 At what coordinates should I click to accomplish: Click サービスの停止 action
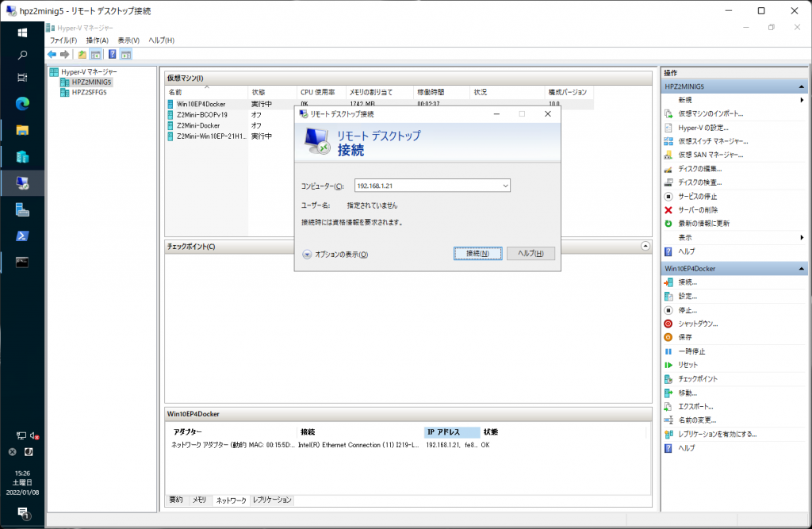[x=698, y=197]
